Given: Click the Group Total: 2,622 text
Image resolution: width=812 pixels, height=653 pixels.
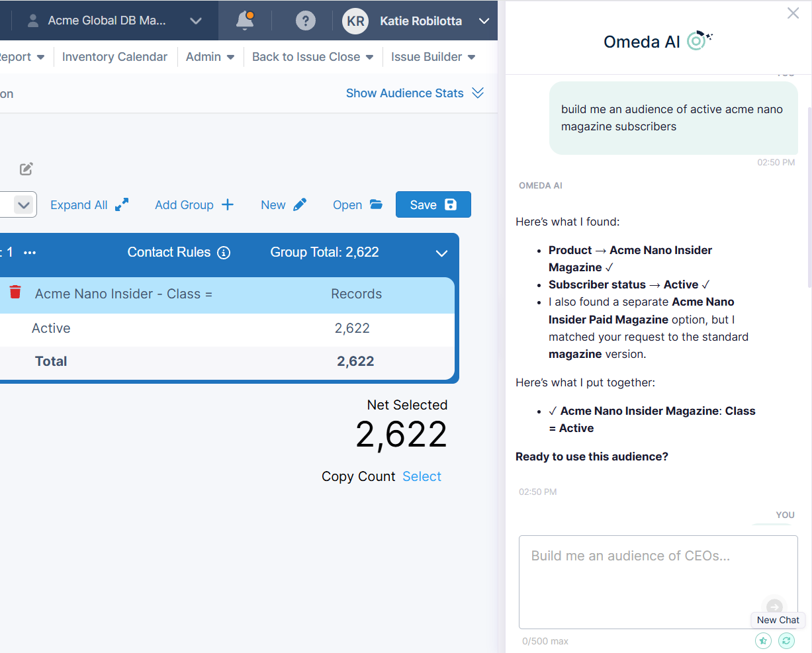Looking at the screenshot, I should pyautogui.click(x=325, y=252).
